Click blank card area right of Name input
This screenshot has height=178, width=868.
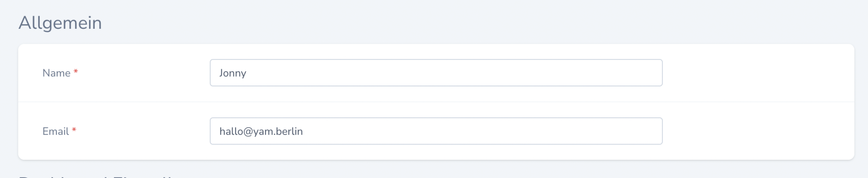pos(759,73)
